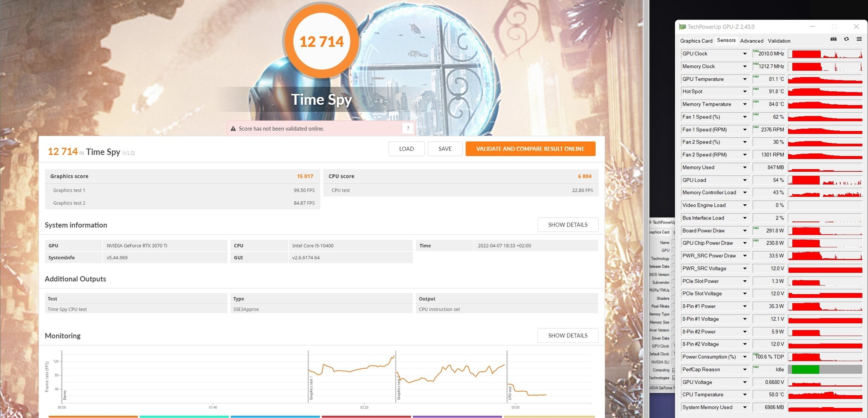
Task: Open the PWR_SRC Voltage dropdown
Action: (745, 269)
